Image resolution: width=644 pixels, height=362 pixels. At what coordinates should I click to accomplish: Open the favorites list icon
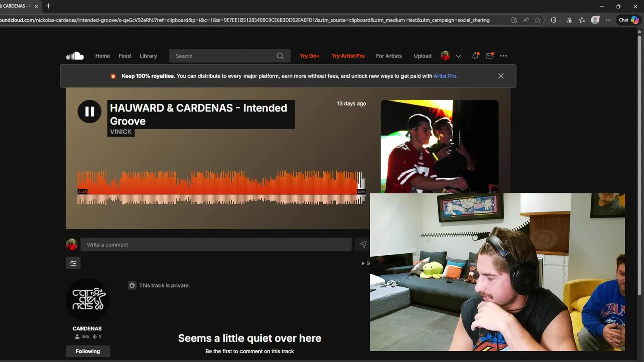click(x=582, y=20)
